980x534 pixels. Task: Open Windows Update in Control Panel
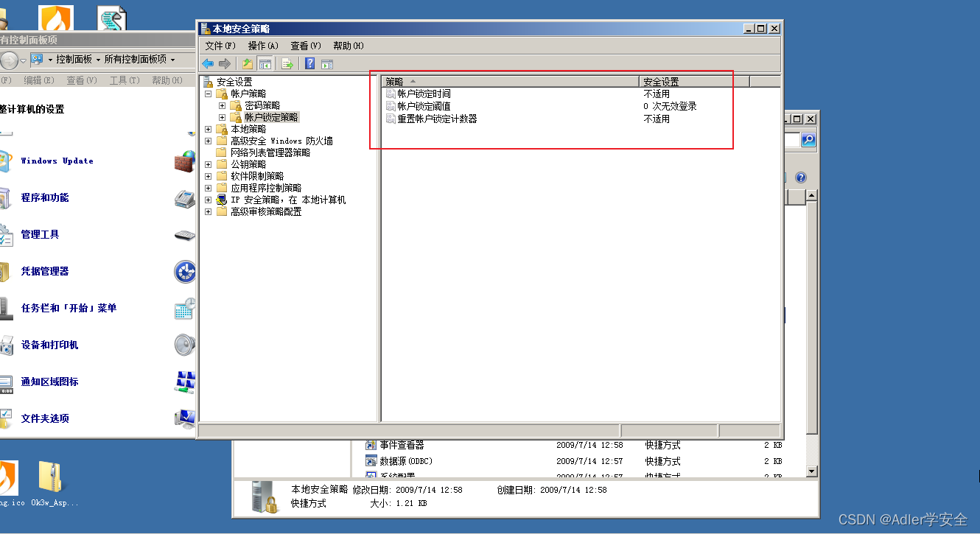(57, 161)
